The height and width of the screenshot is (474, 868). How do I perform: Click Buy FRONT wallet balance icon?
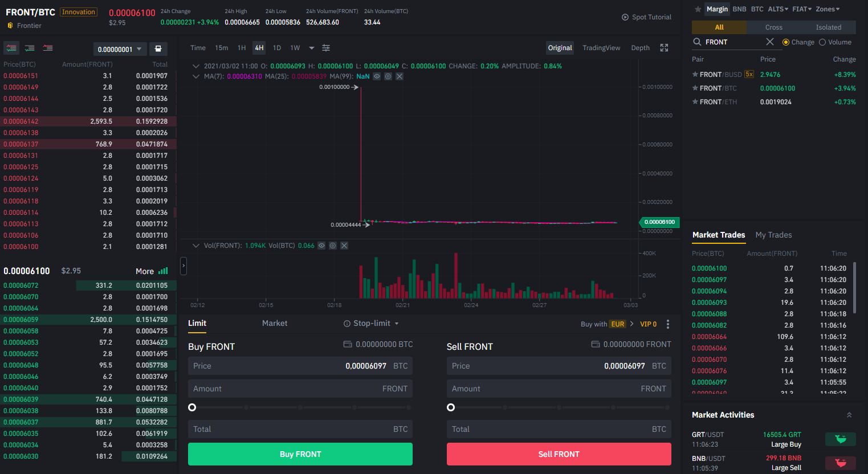click(348, 344)
